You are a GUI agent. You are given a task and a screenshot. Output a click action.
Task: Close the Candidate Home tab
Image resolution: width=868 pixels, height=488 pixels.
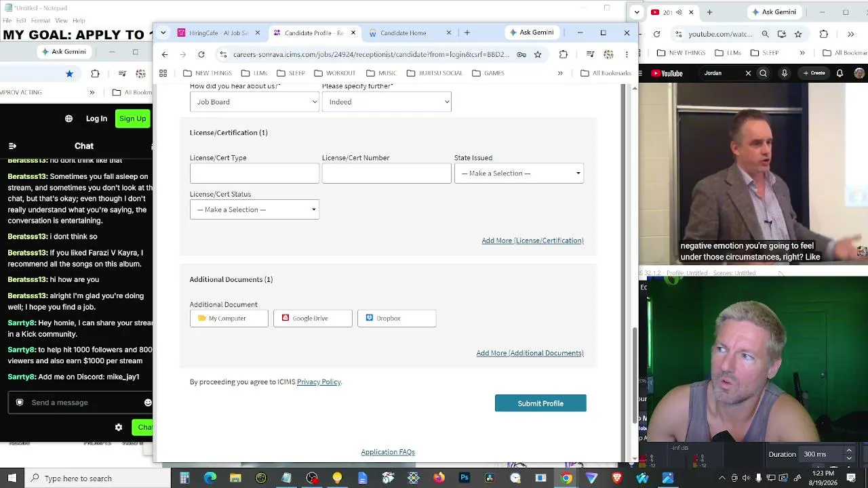point(448,33)
